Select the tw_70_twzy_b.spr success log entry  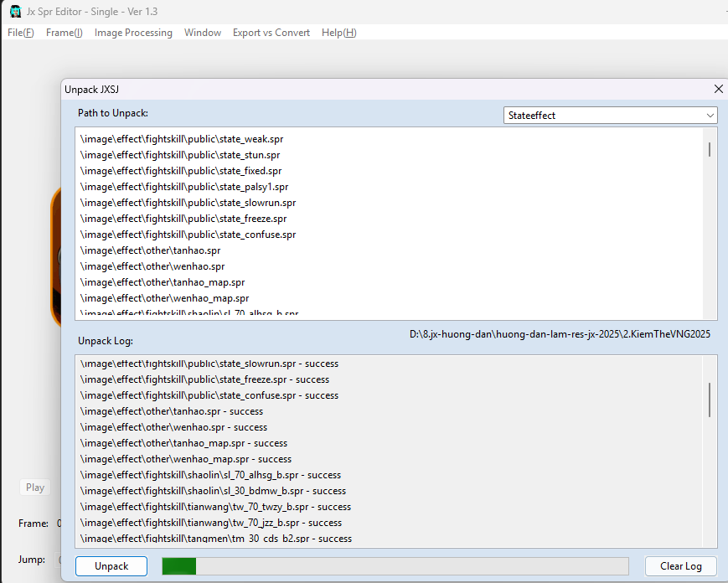(215, 507)
